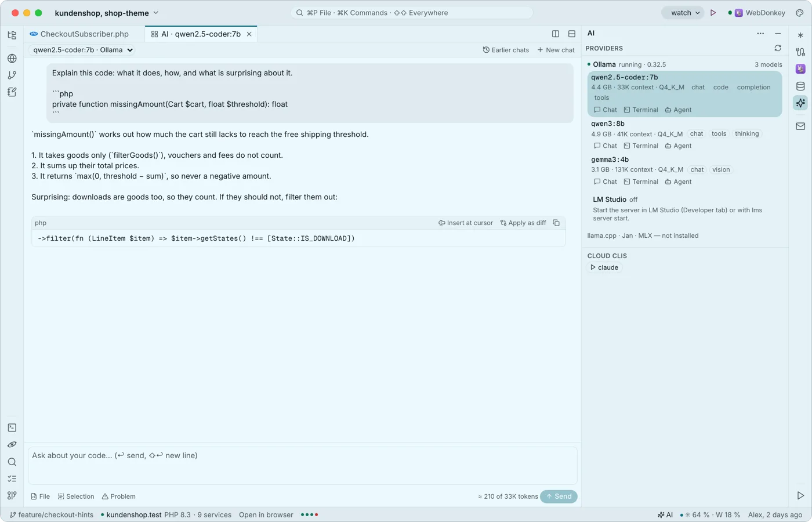The width and height of the screenshot is (812, 522).
Task: Open the checklist icon in left sidebar
Action: 12,479
